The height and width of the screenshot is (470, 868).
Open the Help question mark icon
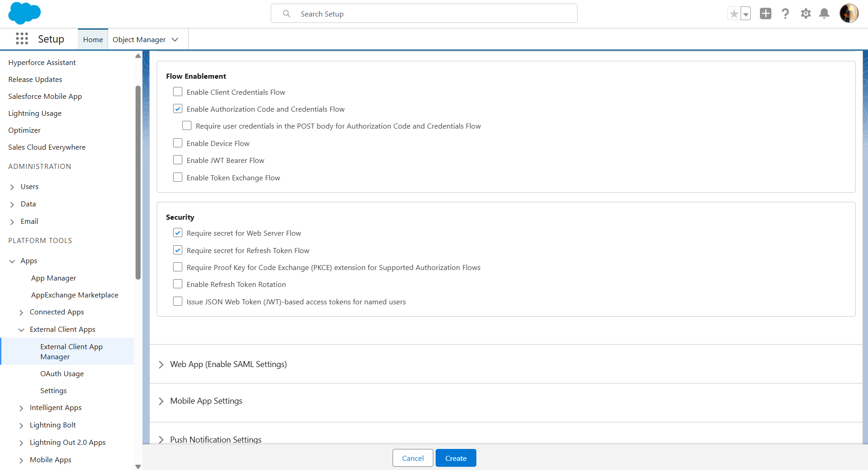(786, 14)
